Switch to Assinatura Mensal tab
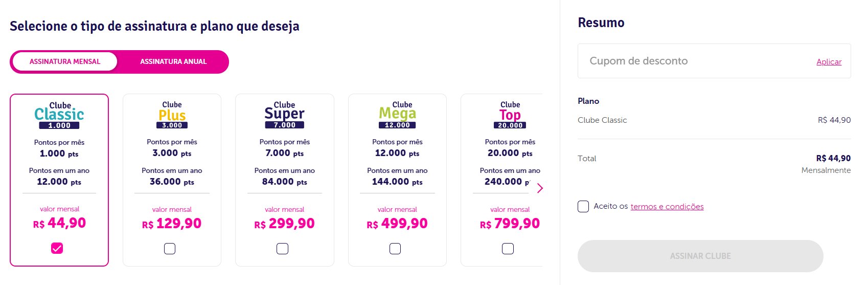Image resolution: width=868 pixels, height=285 pixels. (x=65, y=61)
